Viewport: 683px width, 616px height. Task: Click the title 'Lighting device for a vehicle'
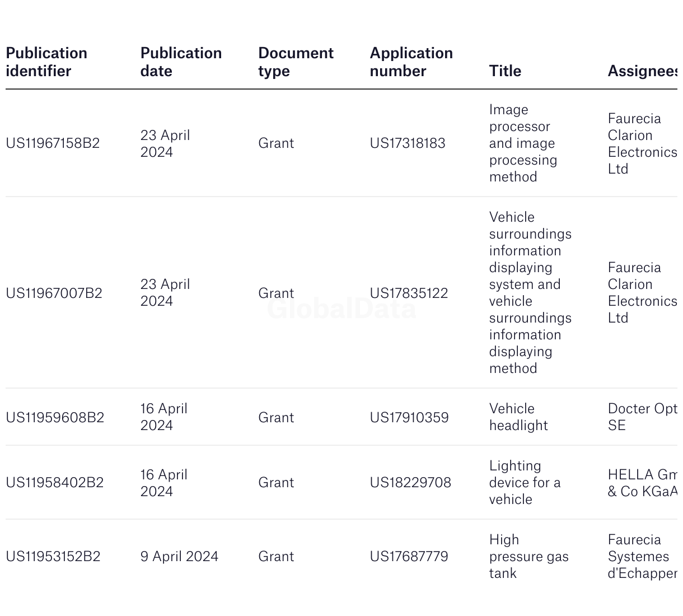[525, 483]
